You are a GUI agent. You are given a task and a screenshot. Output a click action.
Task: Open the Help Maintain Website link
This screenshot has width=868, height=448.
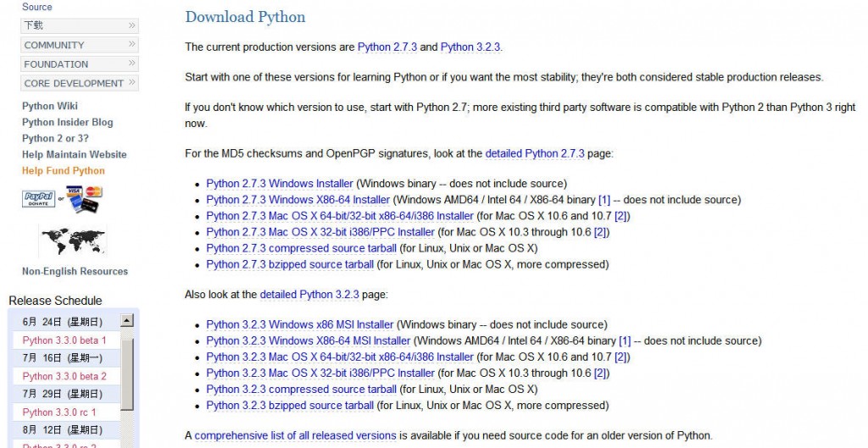[75, 154]
